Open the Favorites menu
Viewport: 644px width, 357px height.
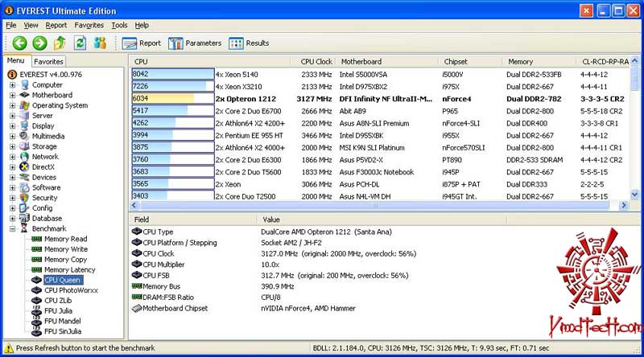(x=89, y=25)
